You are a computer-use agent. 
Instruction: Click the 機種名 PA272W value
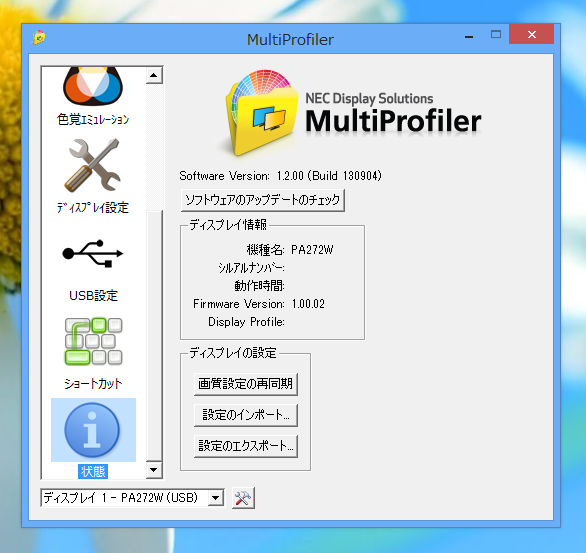coord(312,250)
